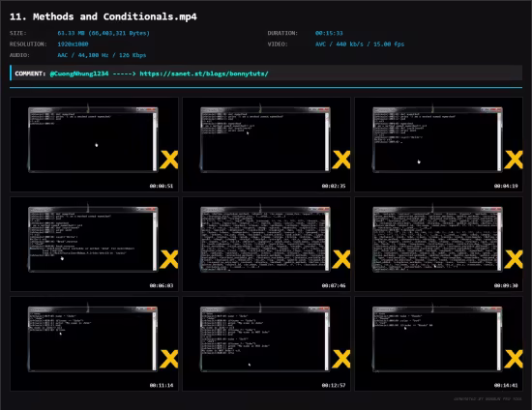Image resolution: width=532 pixels, height=410 pixels.
Task: Open the thumbnail timestamped 00:06:03
Action: point(94,245)
